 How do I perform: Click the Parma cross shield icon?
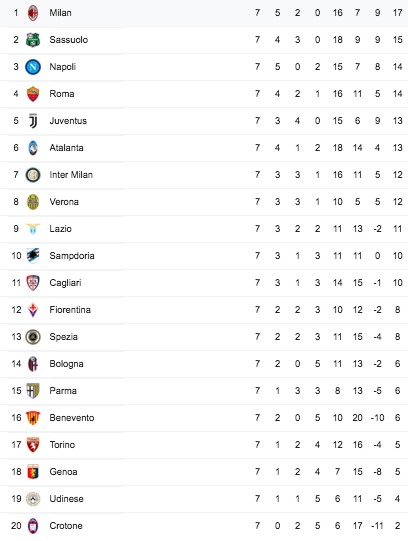[33, 391]
